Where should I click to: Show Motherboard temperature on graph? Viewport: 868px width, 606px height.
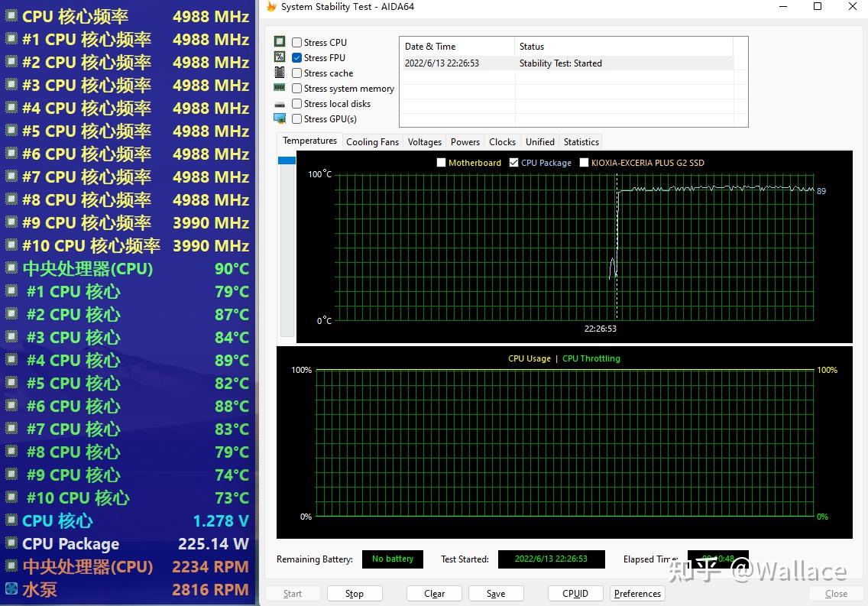(x=441, y=162)
